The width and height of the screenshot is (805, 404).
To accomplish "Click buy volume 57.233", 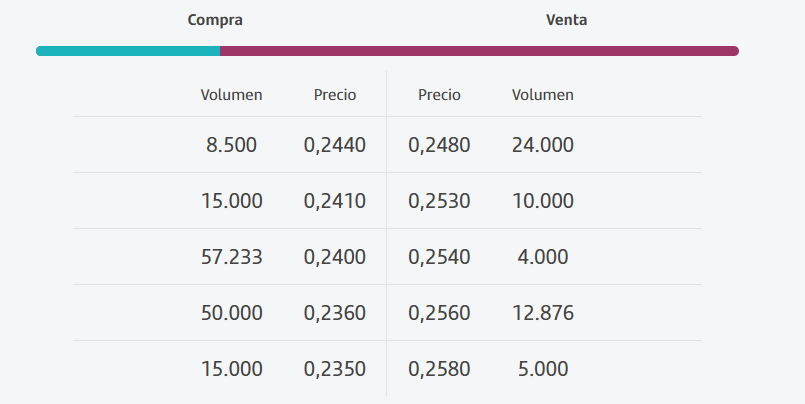I will click(231, 257).
